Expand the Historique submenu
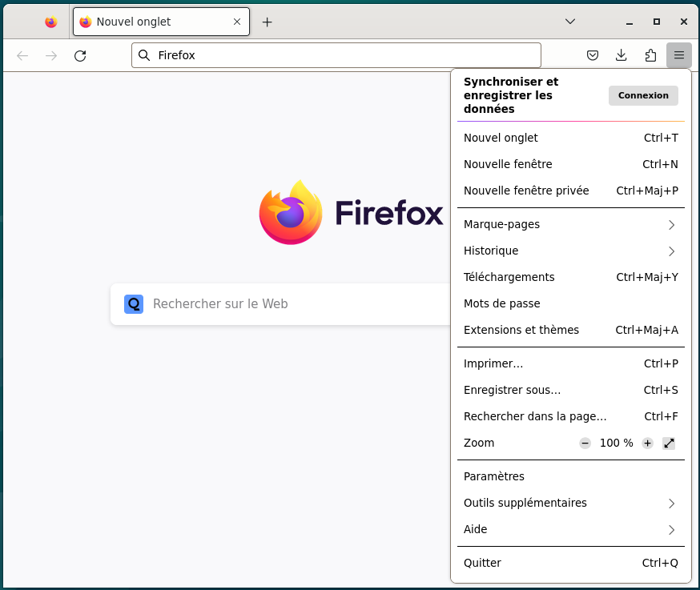 [571, 251]
